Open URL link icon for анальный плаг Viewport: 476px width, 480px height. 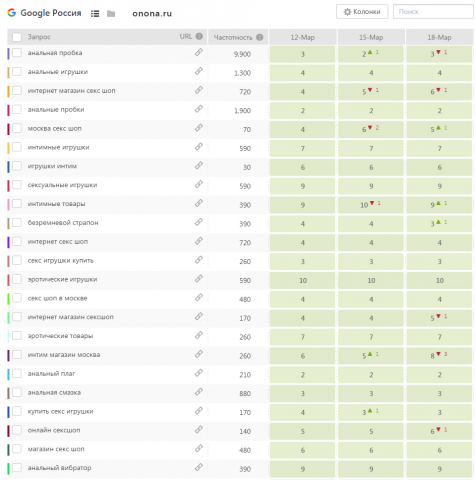coord(199,373)
